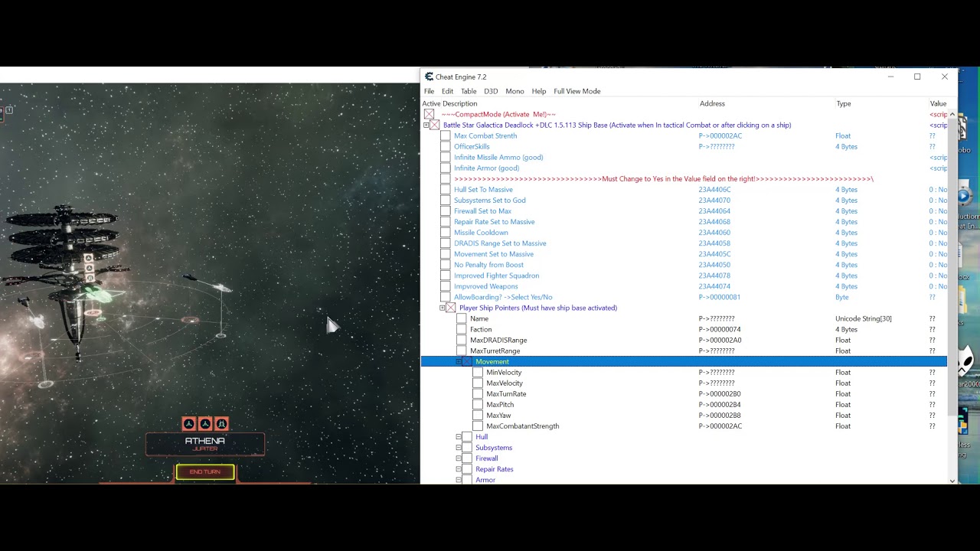This screenshot has width=980, height=551.
Task: Tick Impvroved Weapons checkbox
Action: tap(446, 285)
